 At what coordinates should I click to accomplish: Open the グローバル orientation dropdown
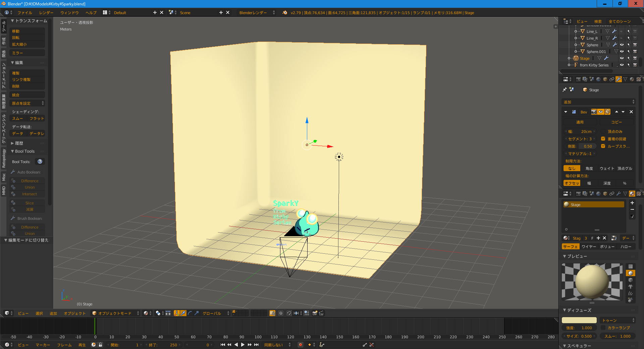click(216, 313)
